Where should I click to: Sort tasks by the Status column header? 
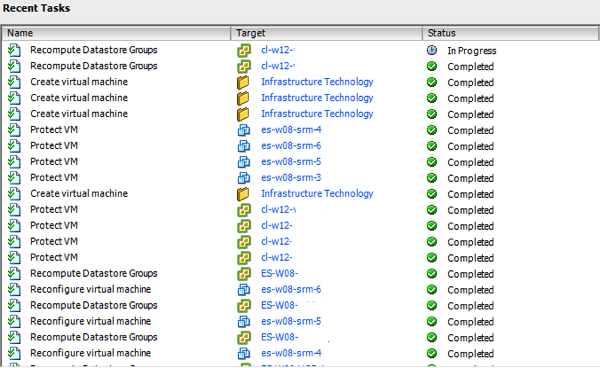tap(510, 33)
